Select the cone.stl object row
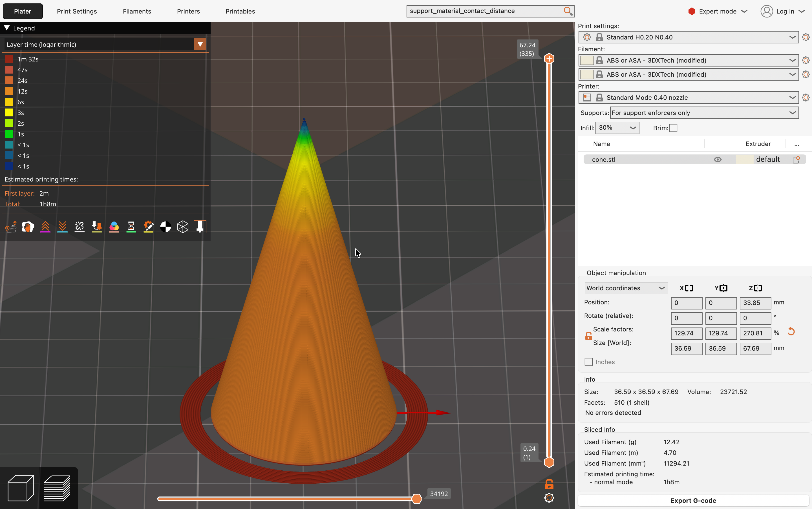812x509 pixels. tap(694, 160)
